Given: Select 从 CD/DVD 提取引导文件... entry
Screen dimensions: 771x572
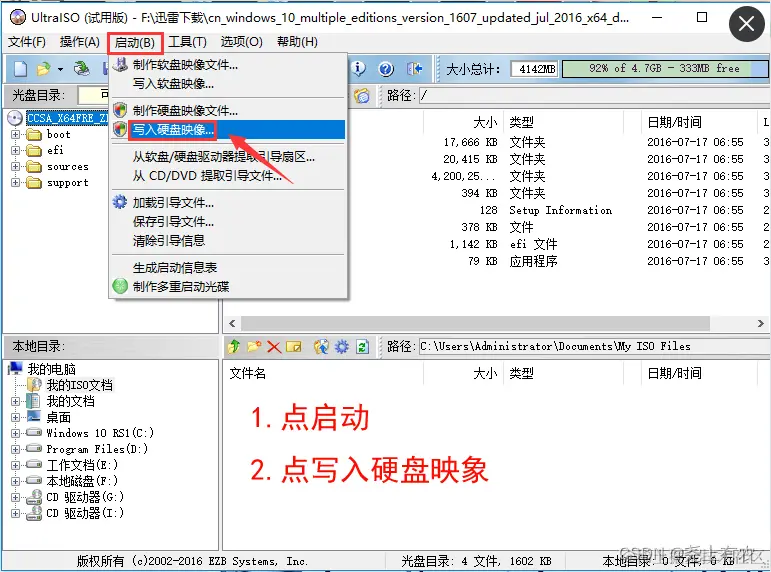Looking at the screenshot, I should (229, 176).
